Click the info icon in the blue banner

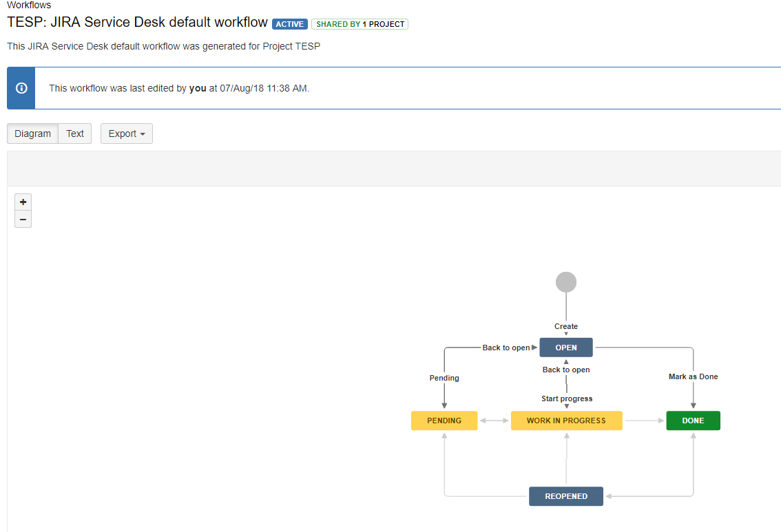coord(21,88)
